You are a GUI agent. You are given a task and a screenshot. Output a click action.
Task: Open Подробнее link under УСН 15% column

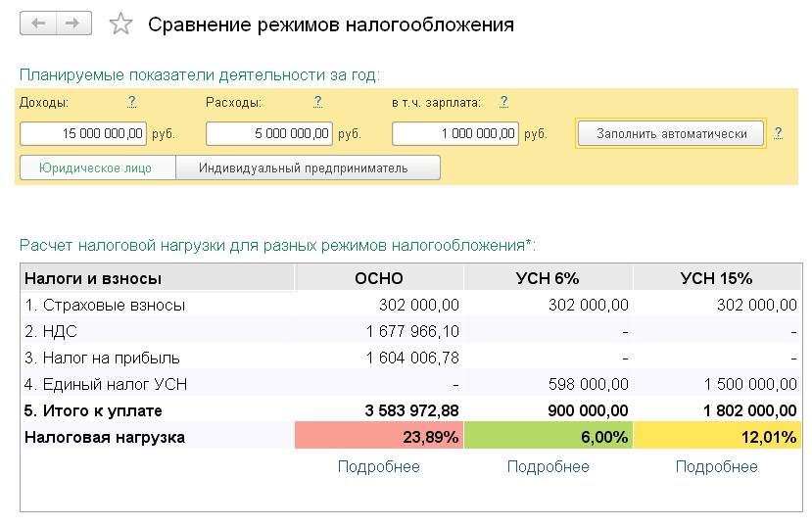(717, 466)
